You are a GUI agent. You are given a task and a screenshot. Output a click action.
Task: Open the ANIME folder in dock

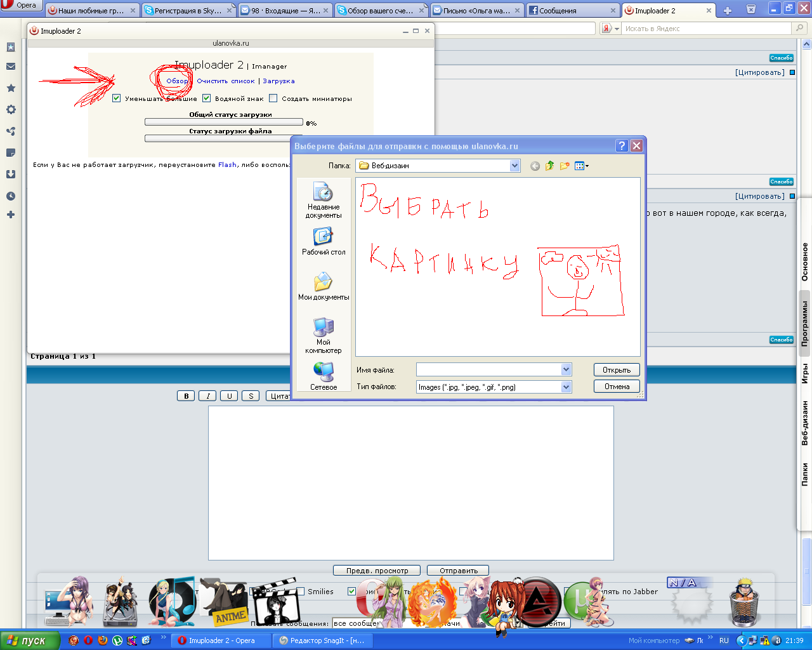click(223, 602)
